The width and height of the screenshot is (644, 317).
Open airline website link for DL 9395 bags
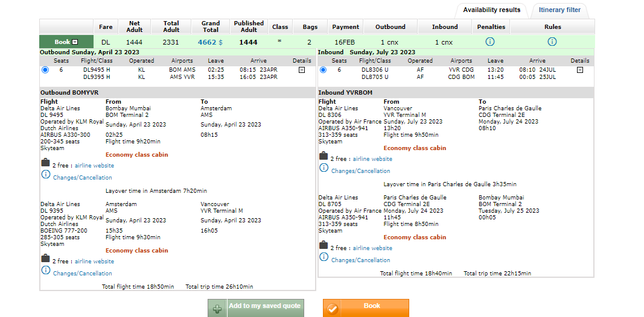[x=94, y=262]
